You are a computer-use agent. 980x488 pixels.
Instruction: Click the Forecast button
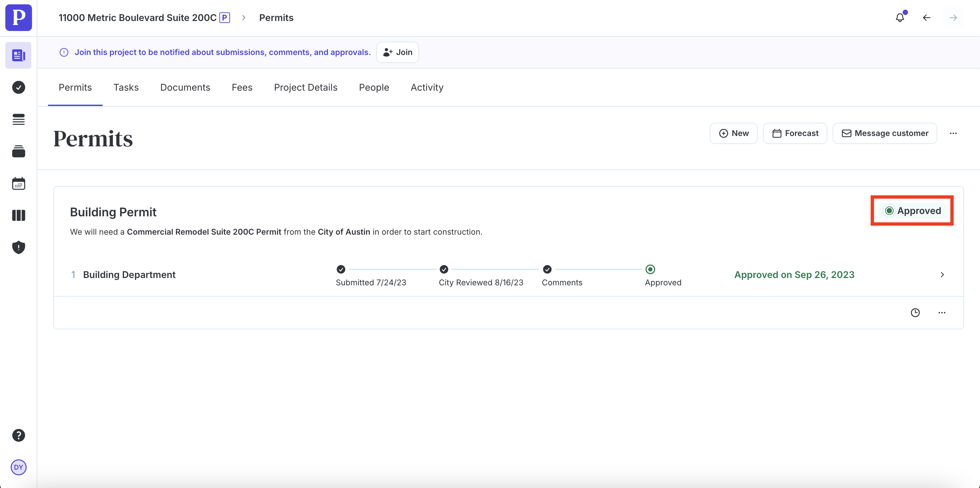click(x=795, y=133)
